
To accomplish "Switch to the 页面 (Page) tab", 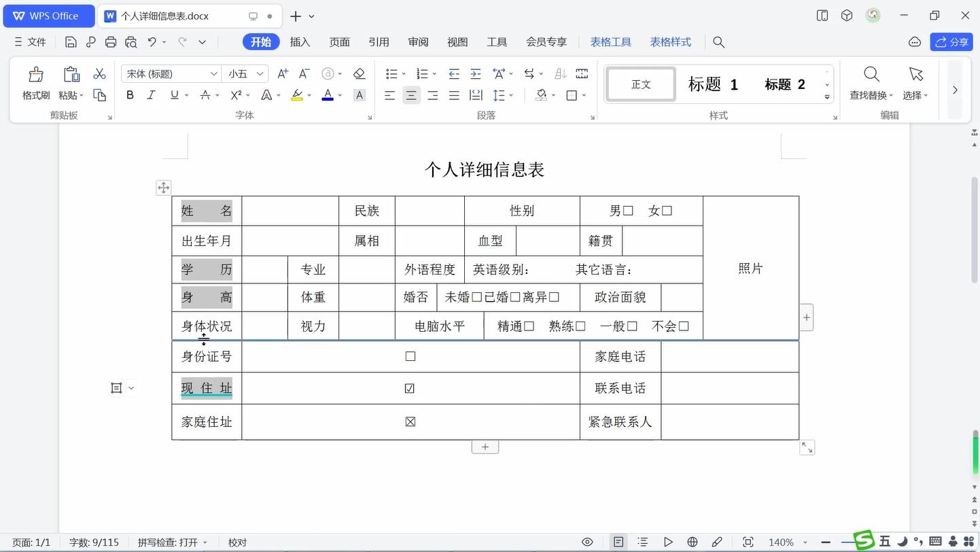I will pyautogui.click(x=339, y=42).
